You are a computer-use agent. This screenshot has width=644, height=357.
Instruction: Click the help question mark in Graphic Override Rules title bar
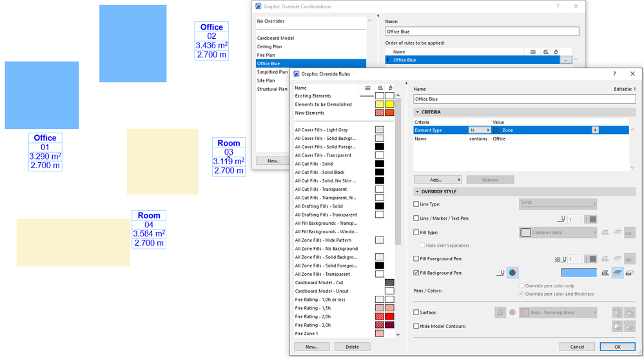(614, 74)
